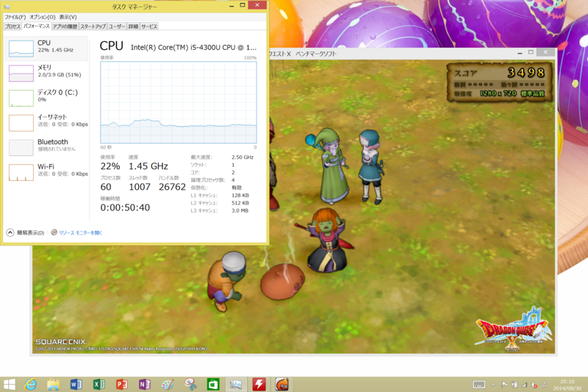Viewport: 588px width, 392px height.
Task: Switch to the ユーザー tab
Action: pyautogui.click(x=117, y=26)
